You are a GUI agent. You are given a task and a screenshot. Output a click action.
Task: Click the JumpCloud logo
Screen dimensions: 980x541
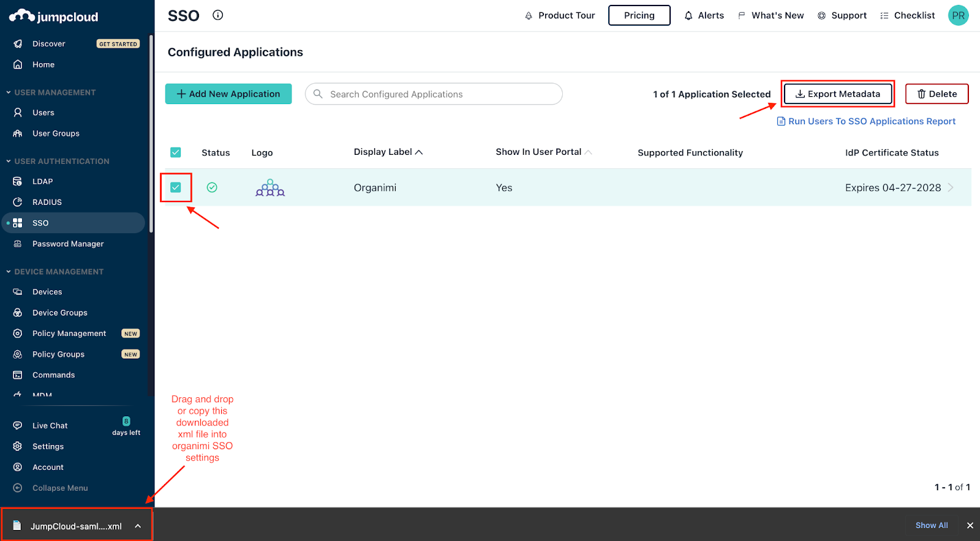[54, 17]
